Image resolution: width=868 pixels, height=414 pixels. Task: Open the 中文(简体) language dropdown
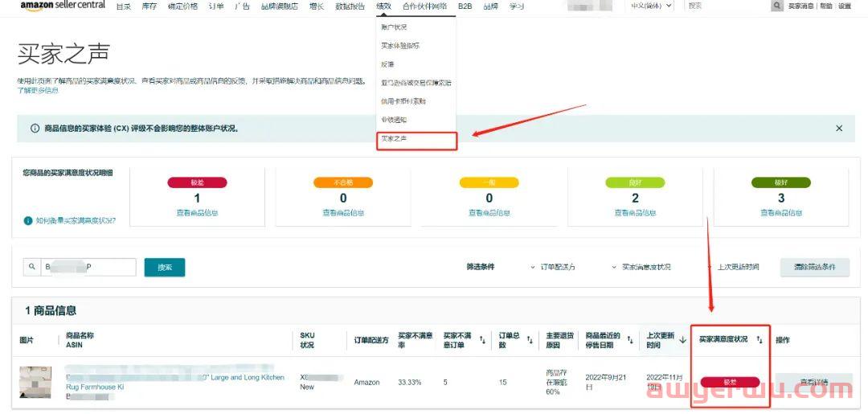[650, 6]
